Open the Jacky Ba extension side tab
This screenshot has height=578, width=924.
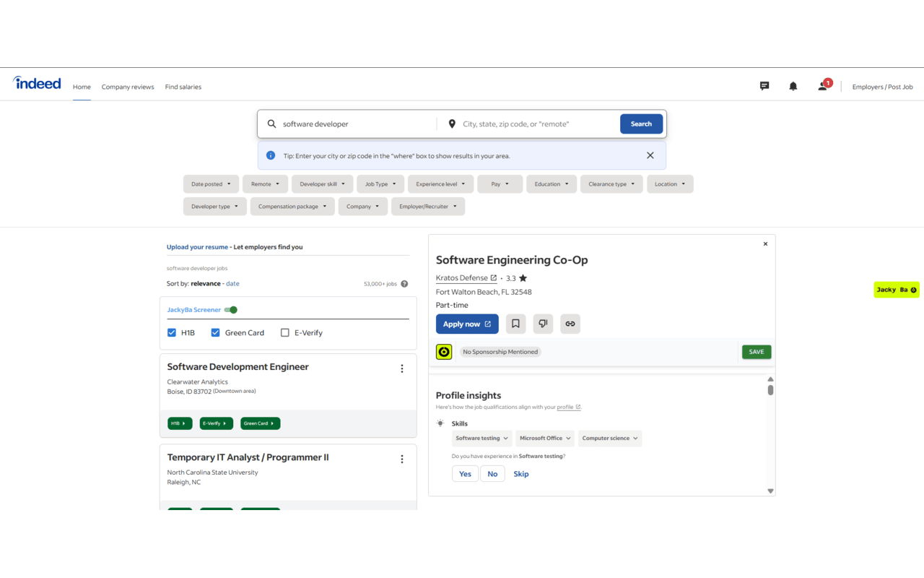(x=897, y=290)
